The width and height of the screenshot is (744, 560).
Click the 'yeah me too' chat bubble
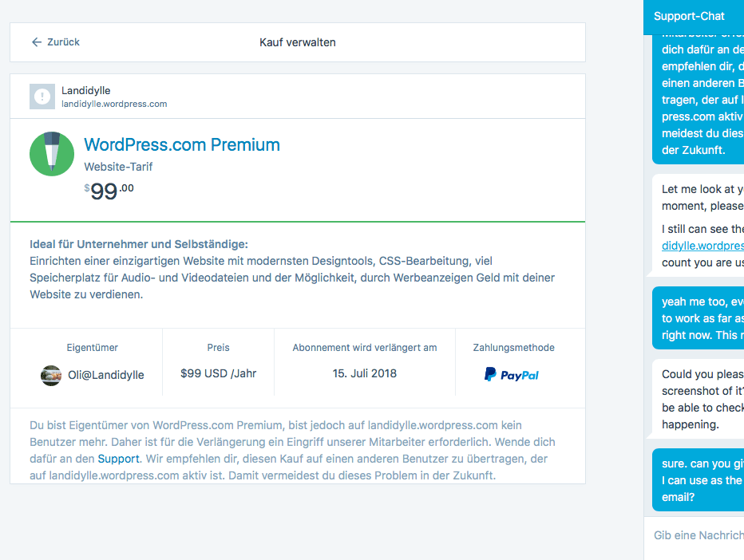point(702,318)
